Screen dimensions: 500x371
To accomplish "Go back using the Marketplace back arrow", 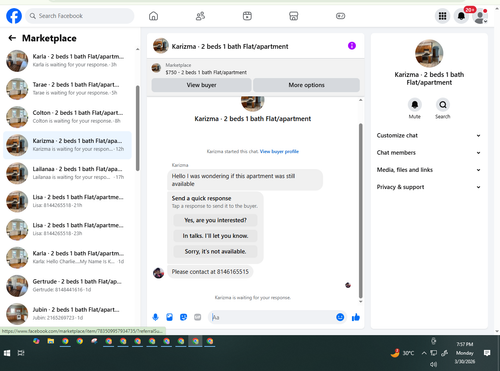I will click(12, 38).
